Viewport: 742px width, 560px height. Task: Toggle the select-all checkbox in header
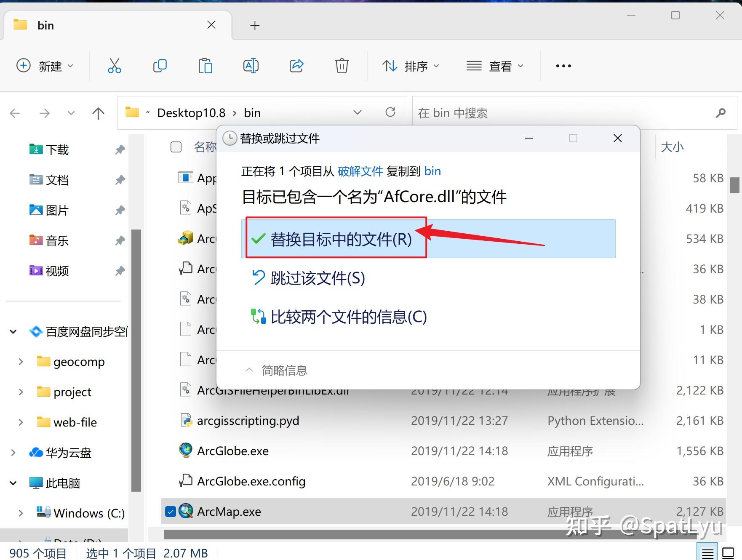pyautogui.click(x=176, y=147)
